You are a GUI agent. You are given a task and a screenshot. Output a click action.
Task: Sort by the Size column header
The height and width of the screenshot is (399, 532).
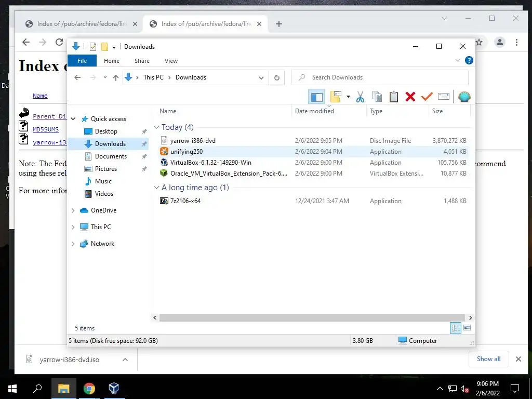click(449, 111)
